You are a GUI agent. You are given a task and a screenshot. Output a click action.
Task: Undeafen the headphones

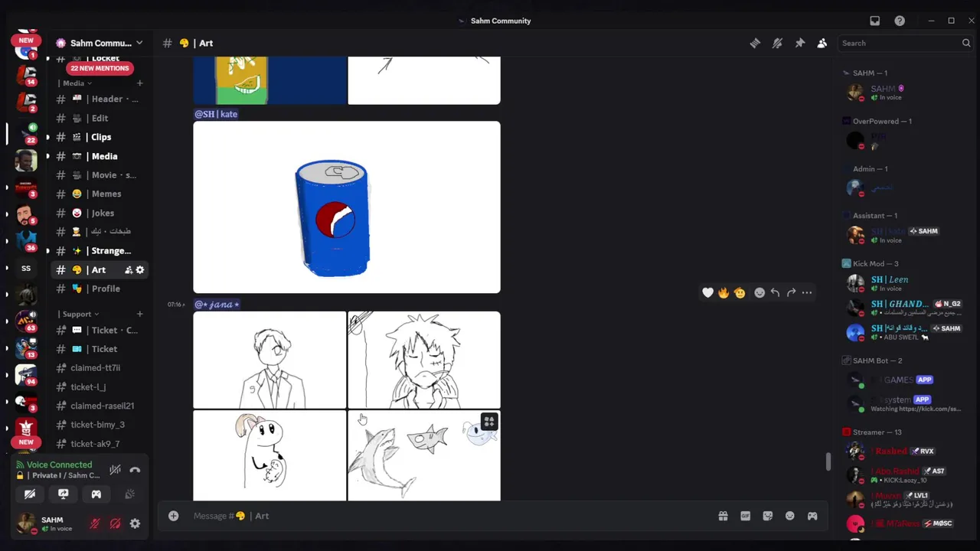tap(115, 523)
